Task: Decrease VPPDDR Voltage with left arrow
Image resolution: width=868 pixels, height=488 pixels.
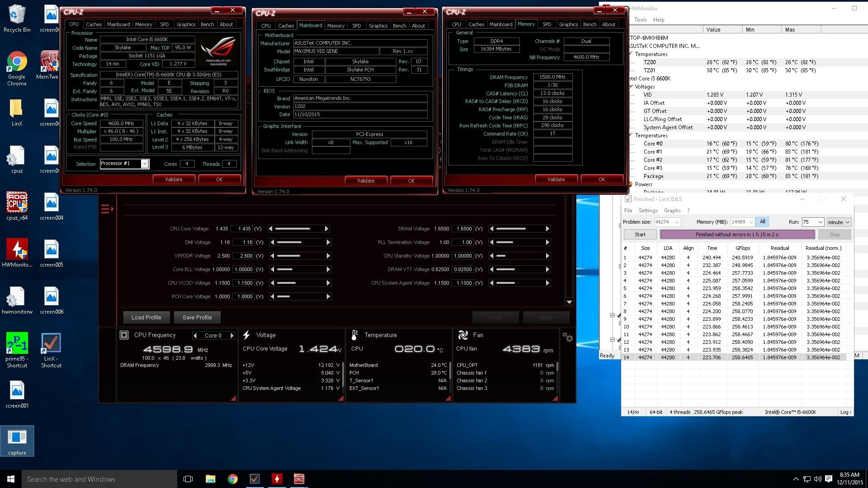Action: pos(272,256)
